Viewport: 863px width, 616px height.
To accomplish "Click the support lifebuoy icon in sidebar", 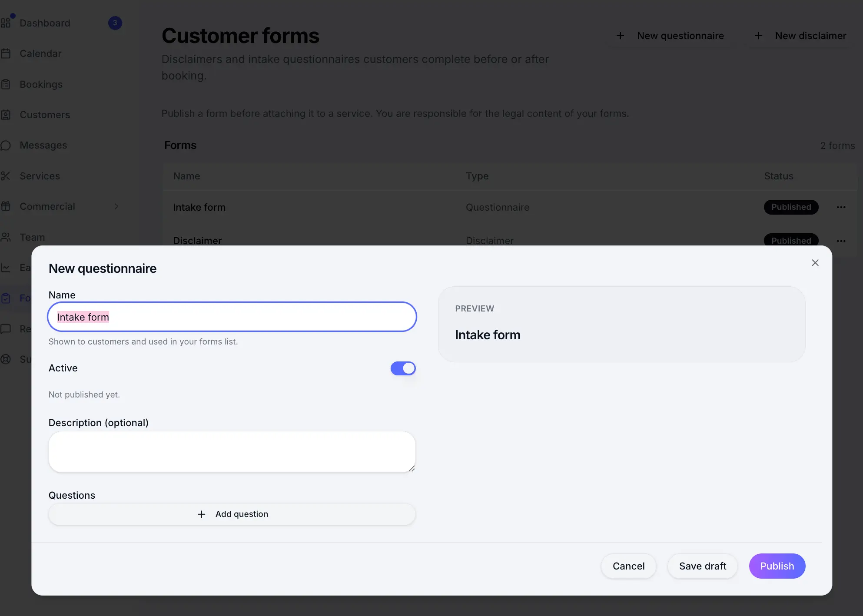I will (6, 359).
